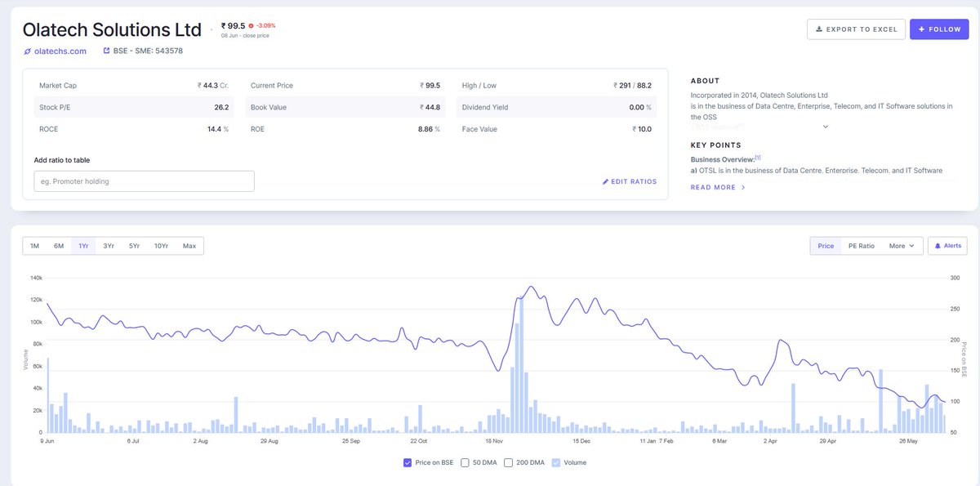The image size is (980, 486).
Task: Click the download icon in Export button
Action: pos(819,29)
